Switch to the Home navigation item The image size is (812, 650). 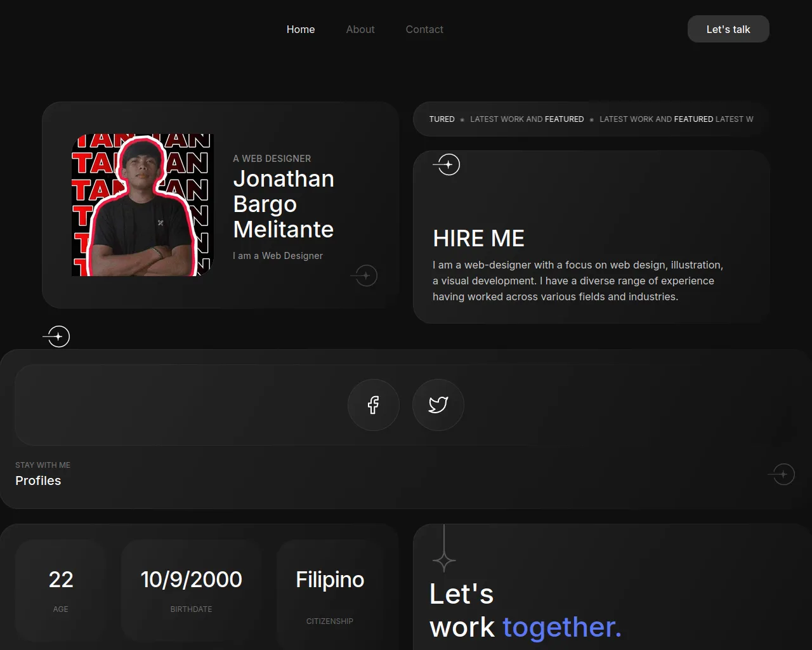(301, 29)
